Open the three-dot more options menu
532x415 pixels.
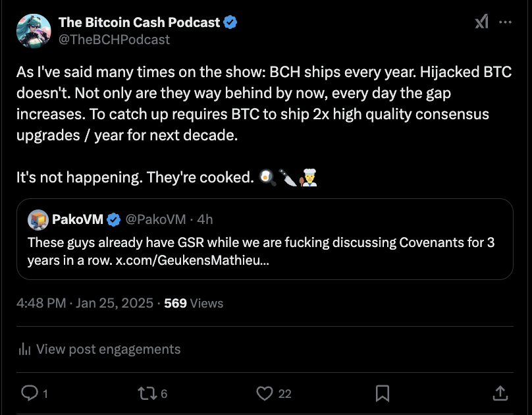tap(506, 22)
